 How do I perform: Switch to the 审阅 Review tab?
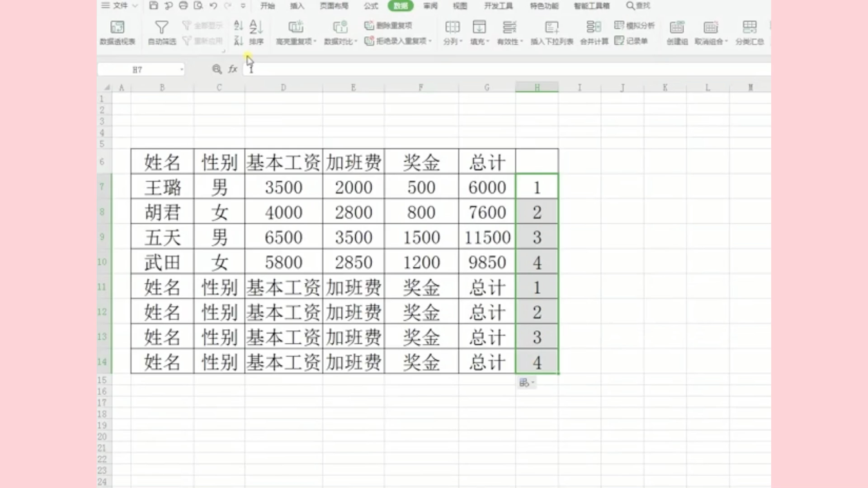[430, 5]
